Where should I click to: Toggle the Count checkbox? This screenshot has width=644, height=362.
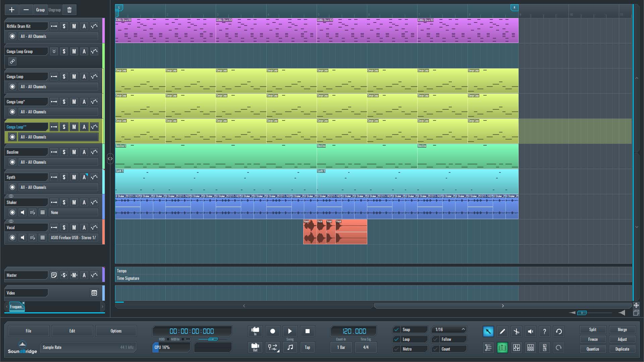point(436,349)
